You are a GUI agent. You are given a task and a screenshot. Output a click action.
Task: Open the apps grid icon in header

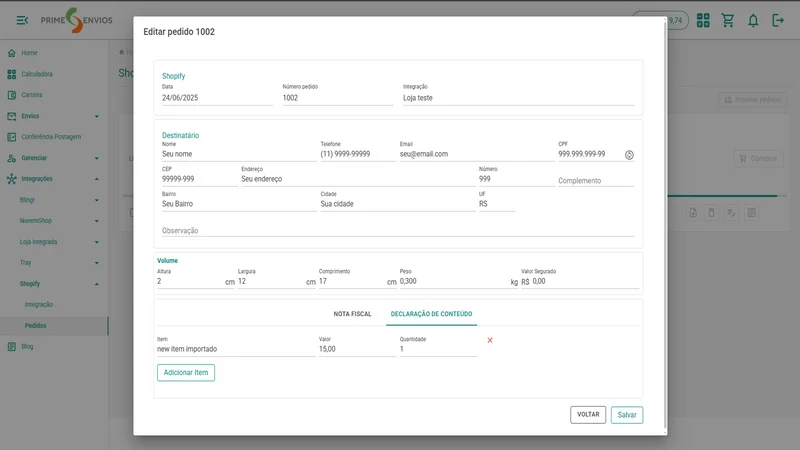point(703,20)
